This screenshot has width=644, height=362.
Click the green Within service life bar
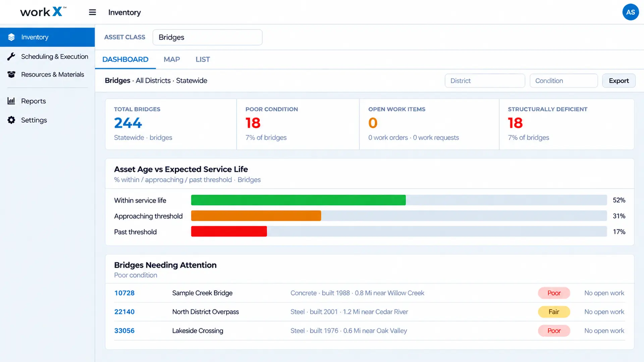pyautogui.click(x=298, y=200)
